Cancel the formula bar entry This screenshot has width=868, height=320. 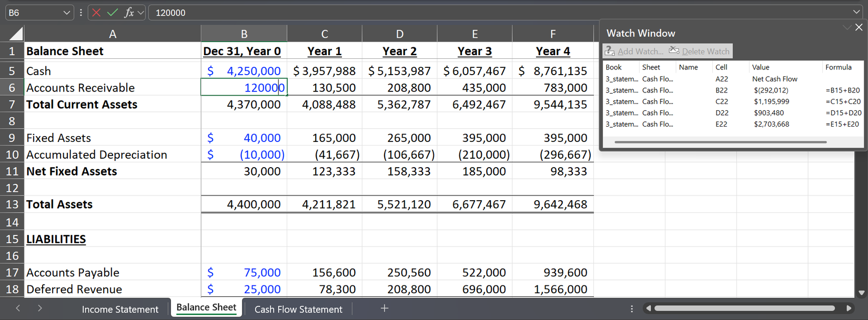pyautogui.click(x=96, y=13)
